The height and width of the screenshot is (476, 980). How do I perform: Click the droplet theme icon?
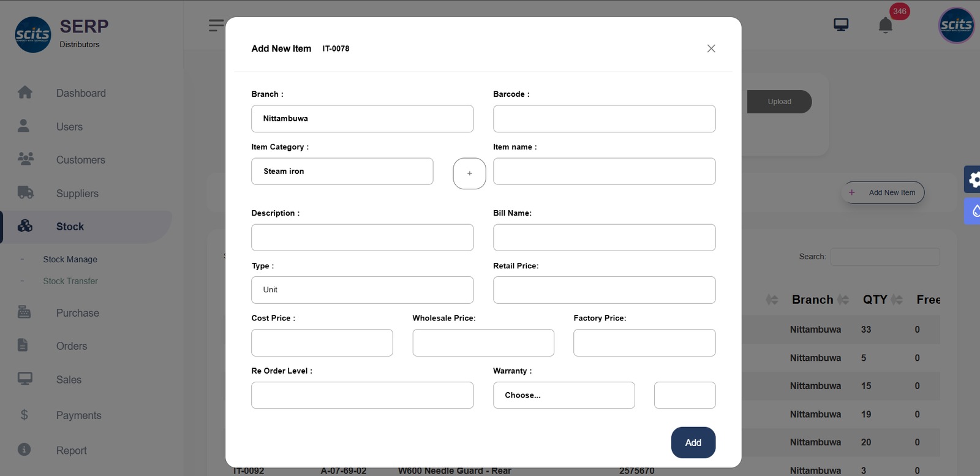[974, 211]
